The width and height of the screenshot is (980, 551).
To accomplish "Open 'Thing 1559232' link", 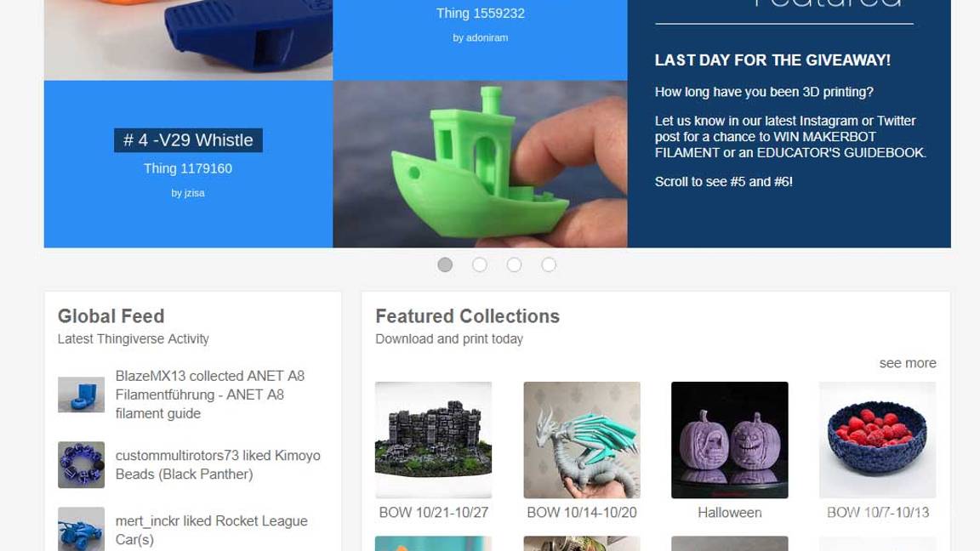I will pyautogui.click(x=480, y=13).
